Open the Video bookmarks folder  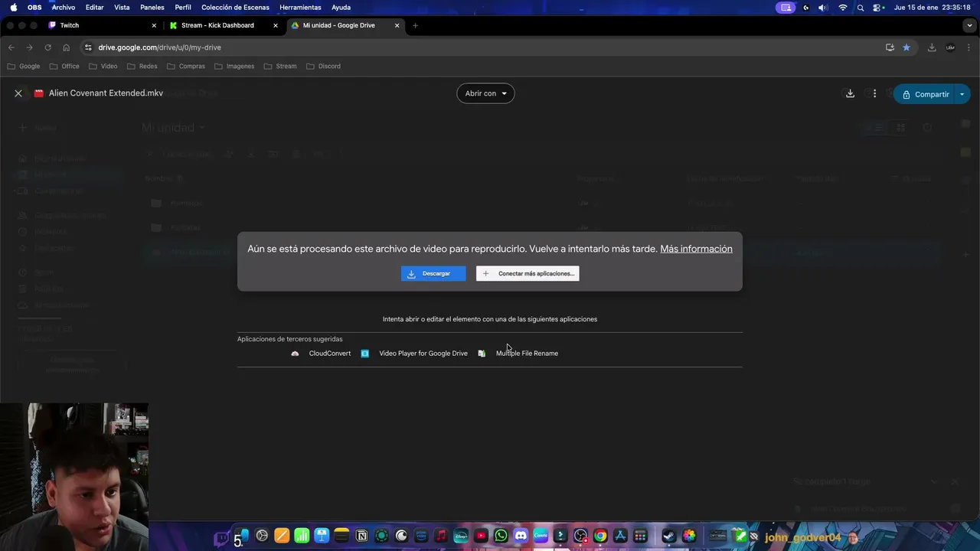pyautogui.click(x=103, y=66)
